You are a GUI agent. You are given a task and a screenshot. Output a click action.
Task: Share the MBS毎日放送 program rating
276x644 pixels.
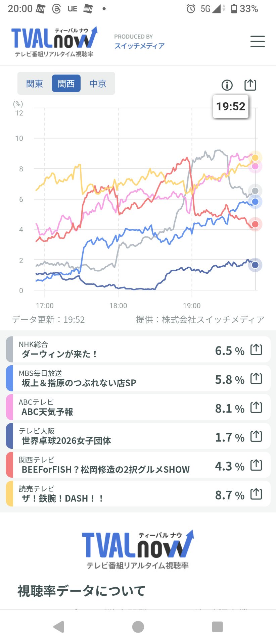256,378
